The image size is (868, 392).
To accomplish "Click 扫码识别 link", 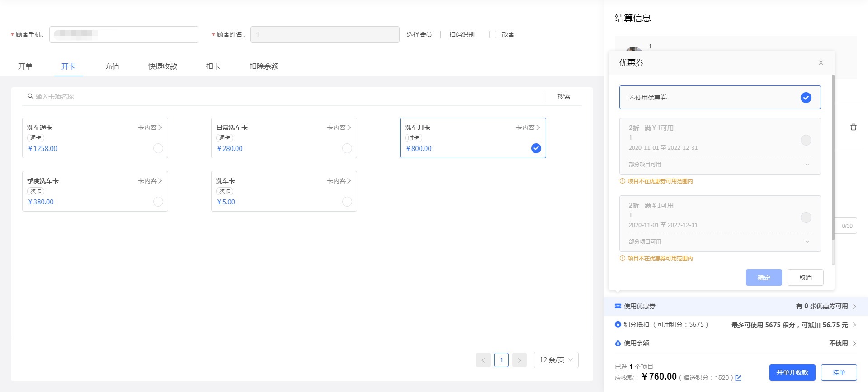I will tap(462, 34).
